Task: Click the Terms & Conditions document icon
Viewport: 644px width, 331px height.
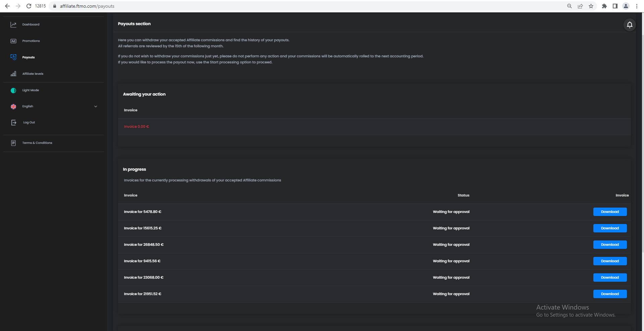Action: click(x=13, y=143)
